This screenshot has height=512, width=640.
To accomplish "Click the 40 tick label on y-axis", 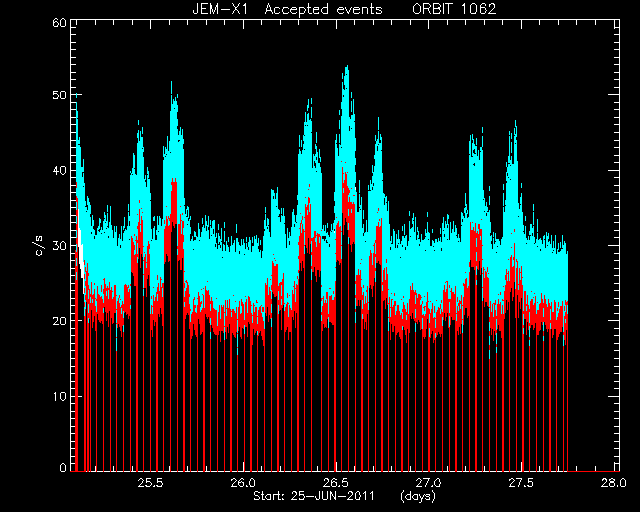I will tap(60, 170).
